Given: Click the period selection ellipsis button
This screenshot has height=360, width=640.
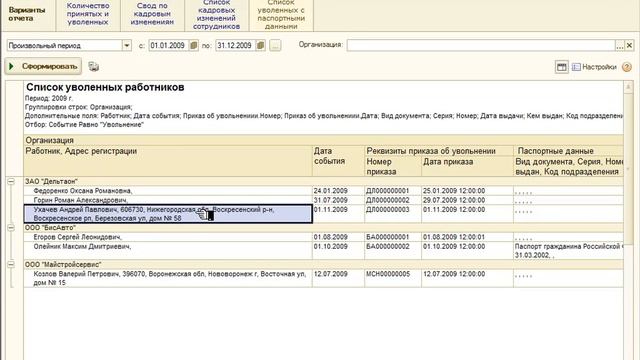Looking at the screenshot, I should 276,45.
